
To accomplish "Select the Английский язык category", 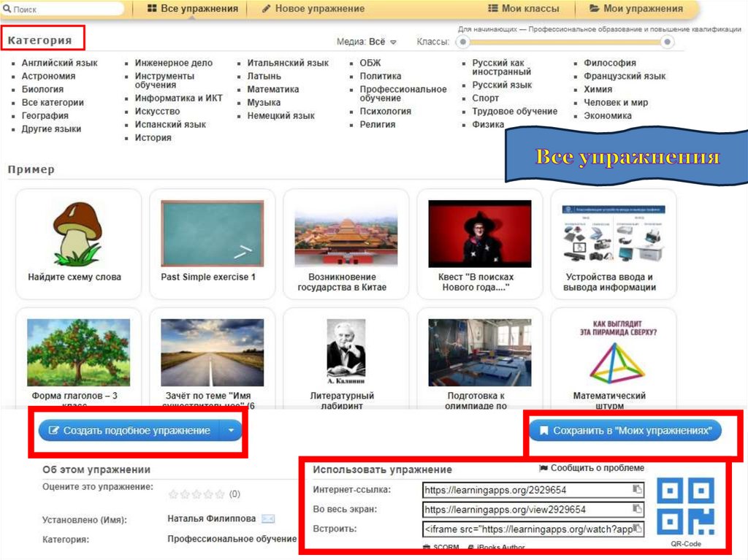I will (x=59, y=63).
